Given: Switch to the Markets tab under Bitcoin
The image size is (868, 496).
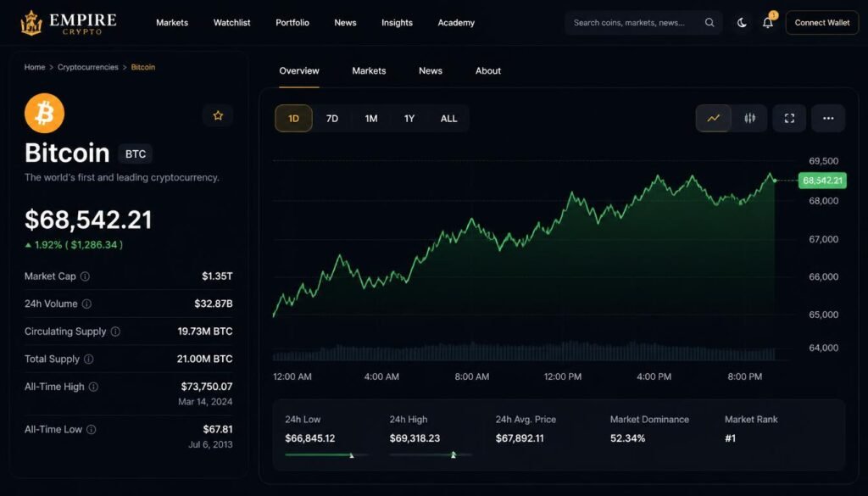Looking at the screenshot, I should point(369,71).
